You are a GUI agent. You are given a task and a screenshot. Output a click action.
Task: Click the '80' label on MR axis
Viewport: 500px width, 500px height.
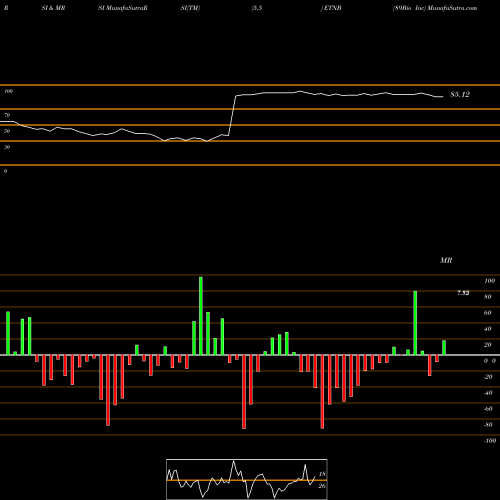[488, 297]
